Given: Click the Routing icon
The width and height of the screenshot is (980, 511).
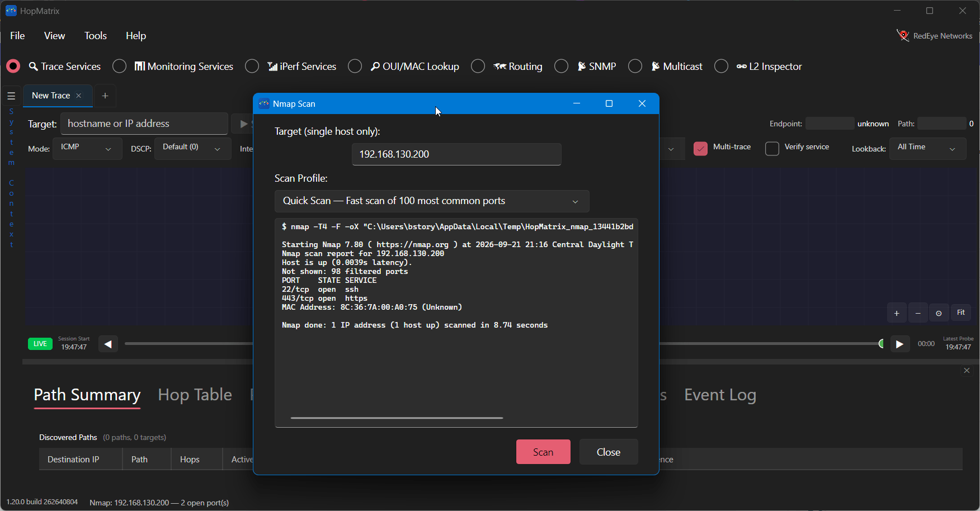Looking at the screenshot, I should click(500, 67).
